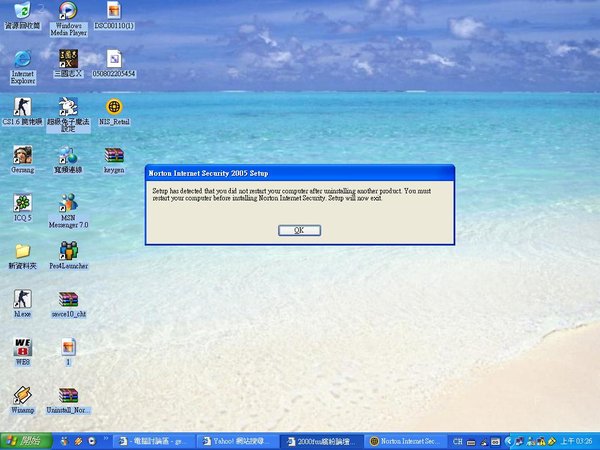Viewport: 600px width, 450px height.
Task: Click the CH language indicator in taskbar
Action: click(x=457, y=441)
